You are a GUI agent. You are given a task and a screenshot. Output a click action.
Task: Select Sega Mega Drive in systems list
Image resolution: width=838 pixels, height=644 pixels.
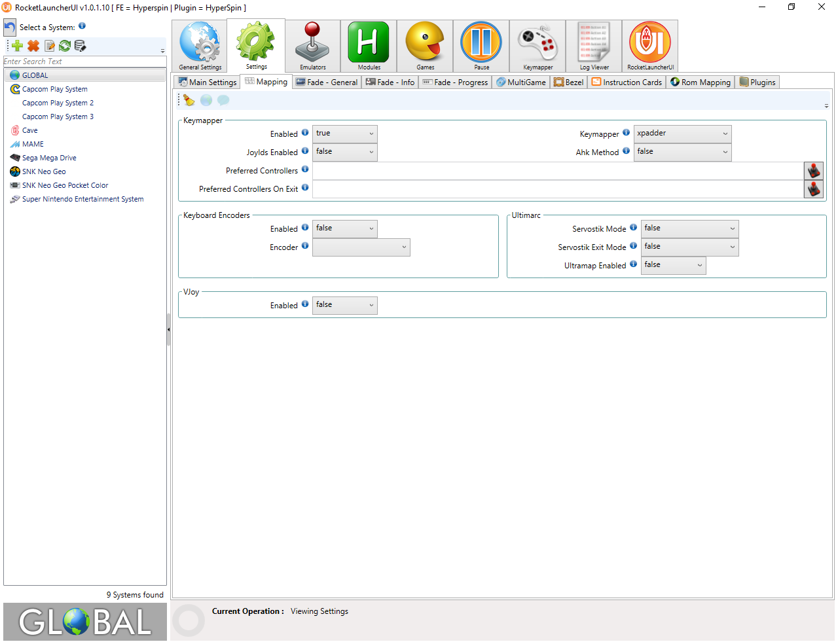(49, 158)
